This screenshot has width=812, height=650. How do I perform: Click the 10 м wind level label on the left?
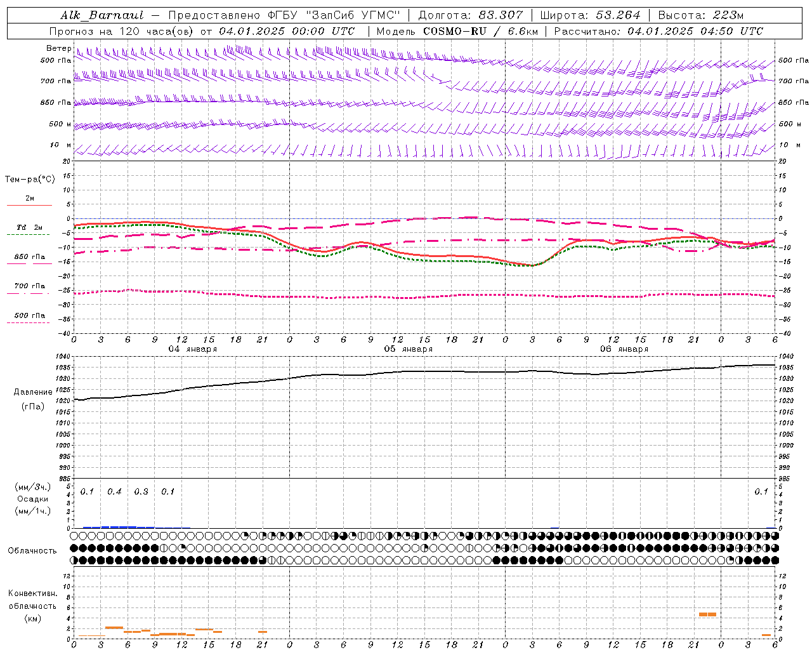pos(61,145)
